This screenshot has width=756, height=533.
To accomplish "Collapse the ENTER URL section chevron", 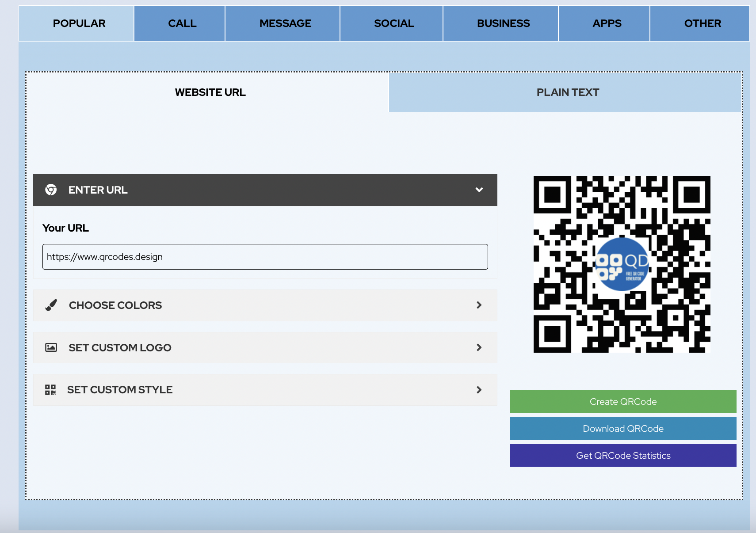I will tap(479, 190).
